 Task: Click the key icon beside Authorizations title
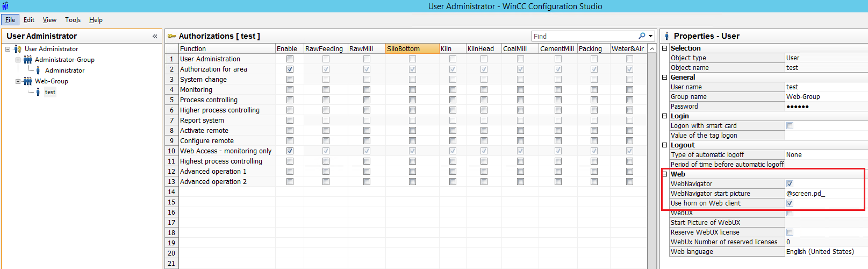coord(172,36)
